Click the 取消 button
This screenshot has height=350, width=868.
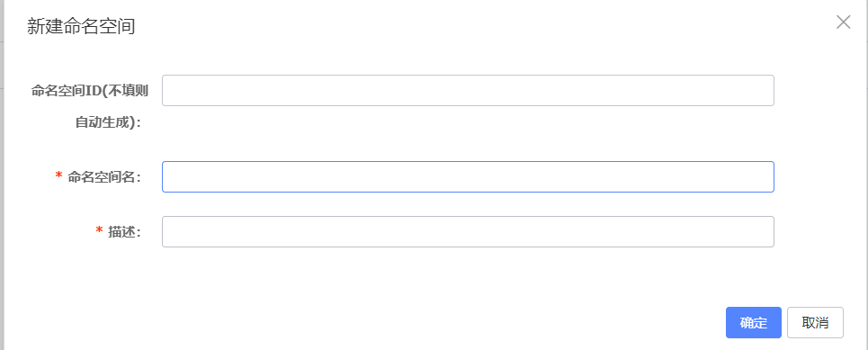coord(815,322)
